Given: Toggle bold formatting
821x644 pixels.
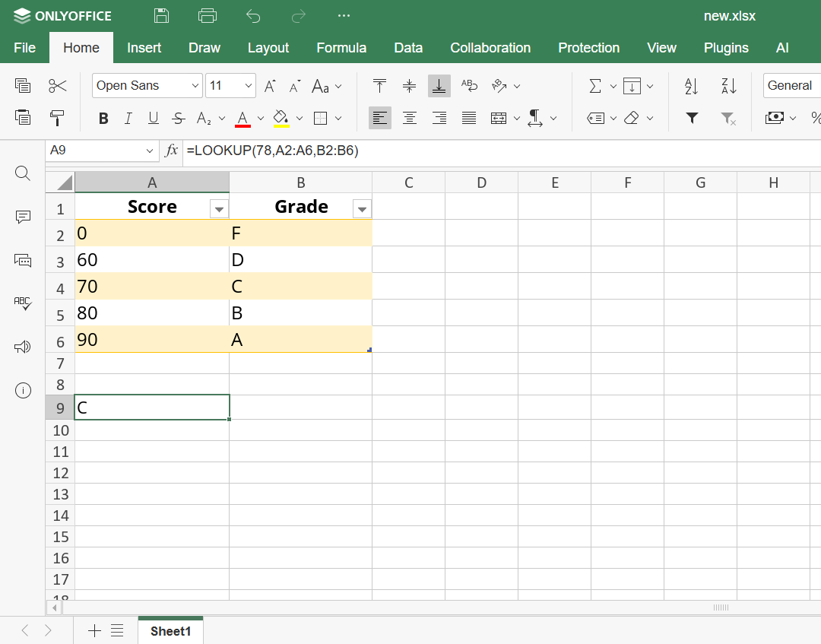Looking at the screenshot, I should 103,118.
